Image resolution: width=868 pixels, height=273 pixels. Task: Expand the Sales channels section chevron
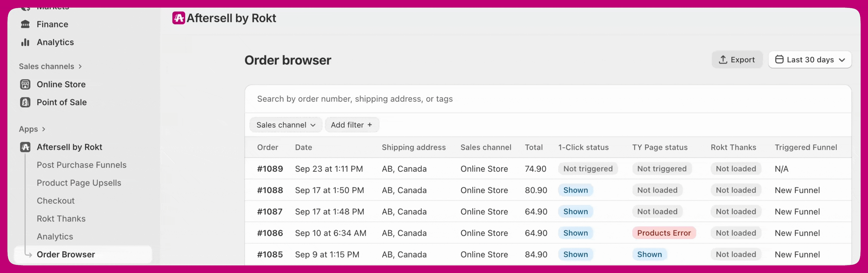[80, 66]
